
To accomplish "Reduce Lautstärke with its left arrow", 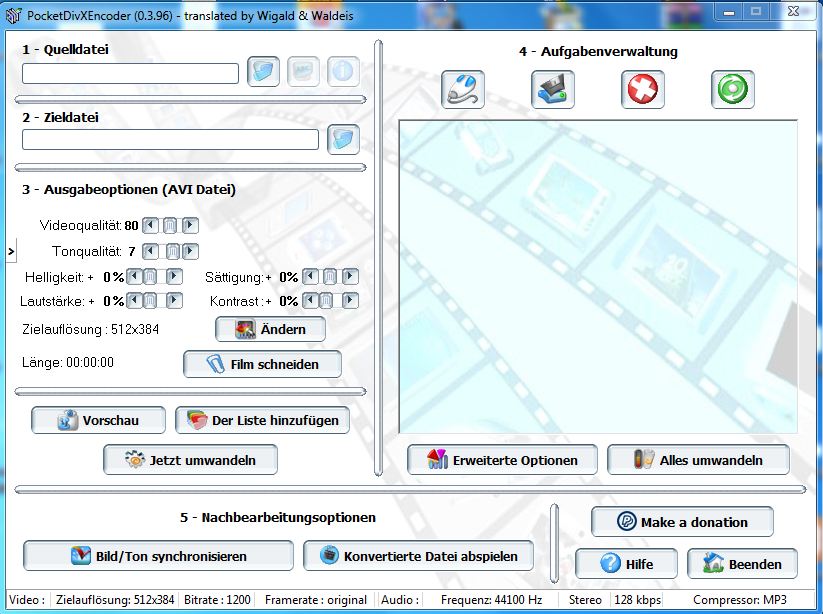I will [135, 301].
